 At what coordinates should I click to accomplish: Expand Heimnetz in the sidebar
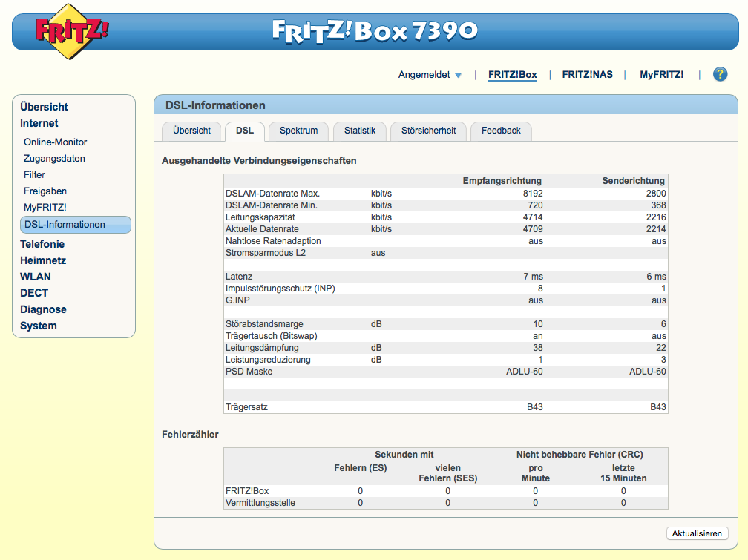pos(43,260)
